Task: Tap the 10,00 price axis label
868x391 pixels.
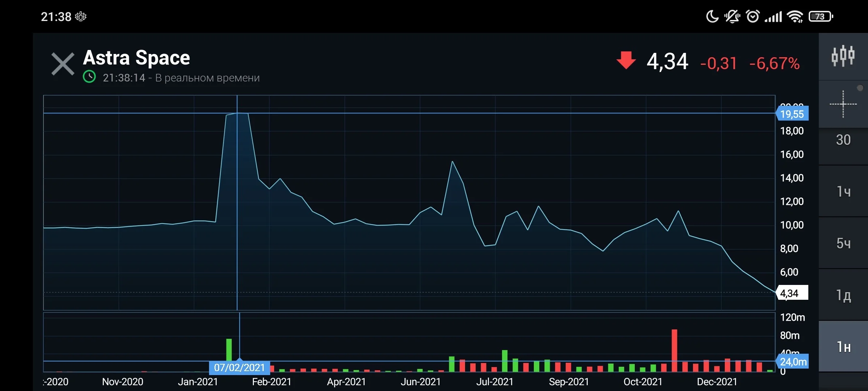Action: tap(792, 225)
